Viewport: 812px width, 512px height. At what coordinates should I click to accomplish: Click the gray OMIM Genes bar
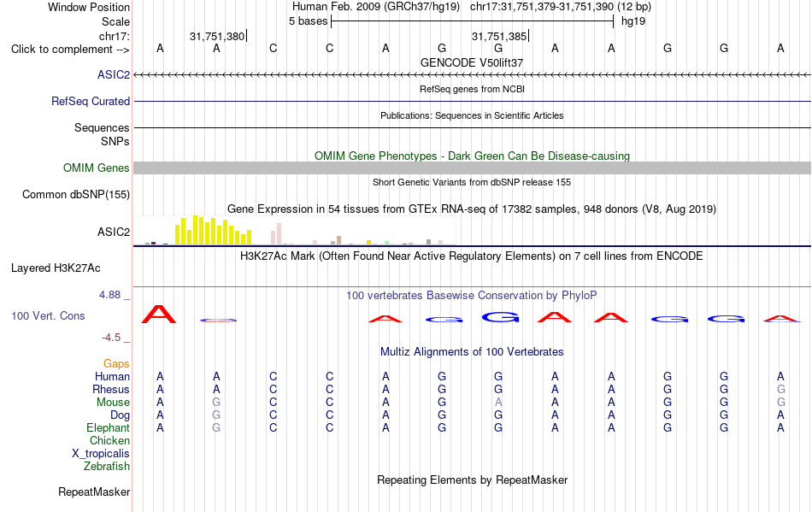pos(473,168)
